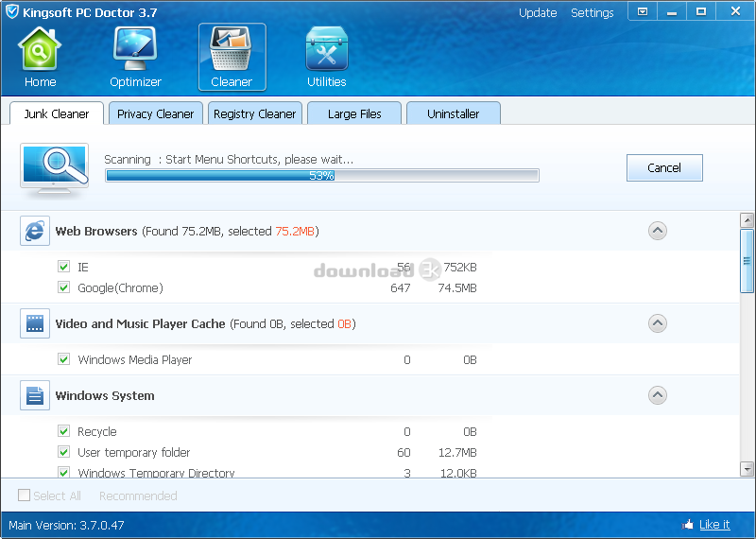Collapse the Video and Music Player Cache group

[x=657, y=323]
